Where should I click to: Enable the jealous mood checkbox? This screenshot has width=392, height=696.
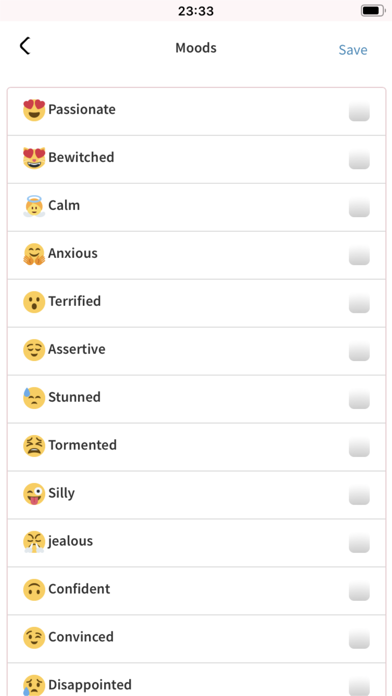click(359, 542)
